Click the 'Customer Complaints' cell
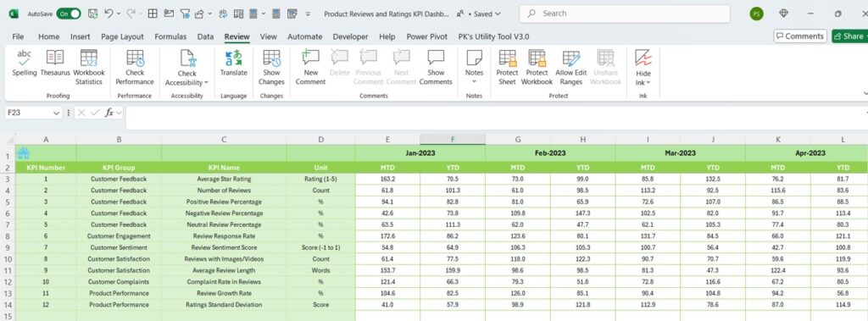Screen dimensions: 868x321 pos(119,282)
